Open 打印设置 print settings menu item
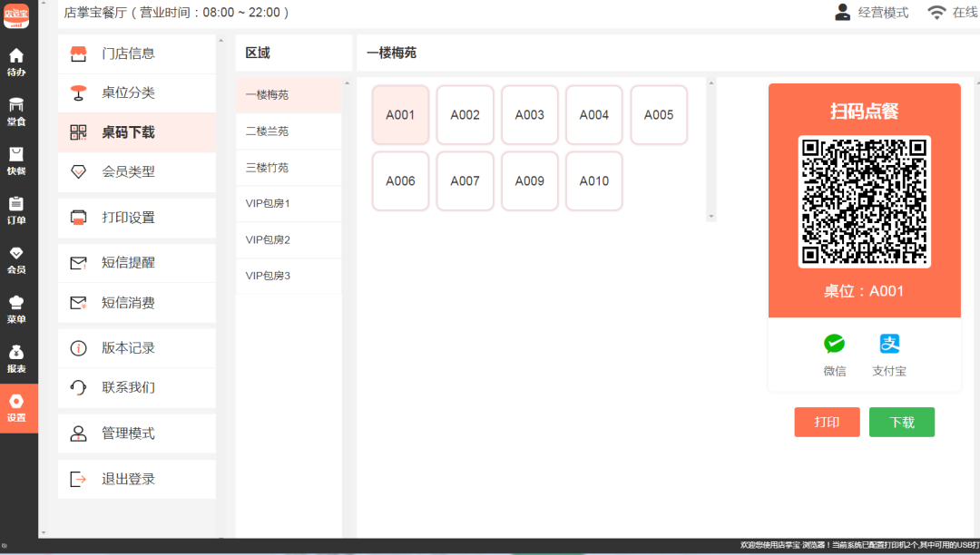This screenshot has height=555, width=980. click(x=137, y=218)
